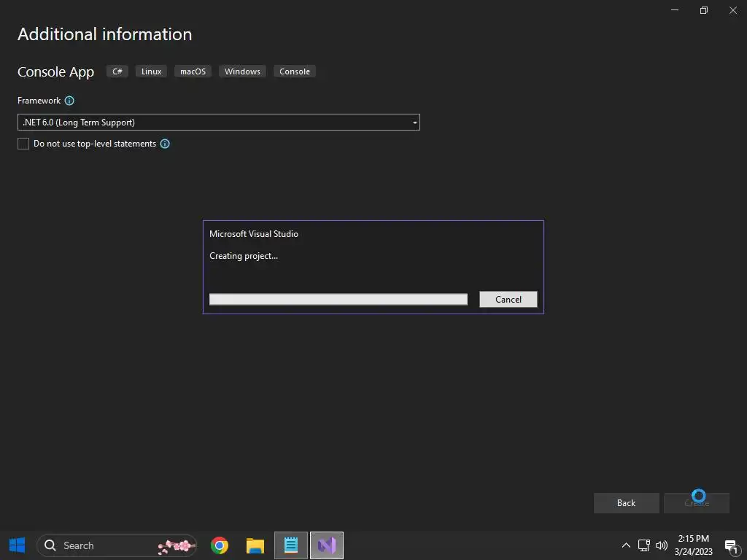Viewport: 747px width, 560px height.
Task: Click the Console tag
Action: tap(295, 71)
